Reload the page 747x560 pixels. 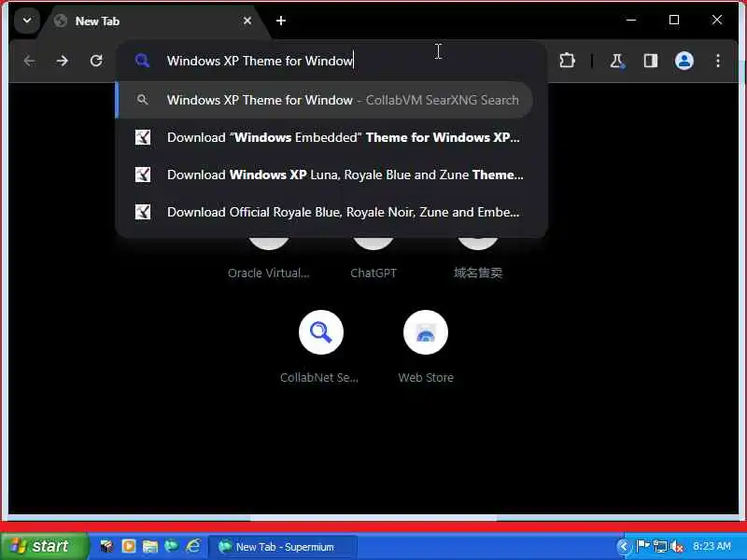point(96,61)
